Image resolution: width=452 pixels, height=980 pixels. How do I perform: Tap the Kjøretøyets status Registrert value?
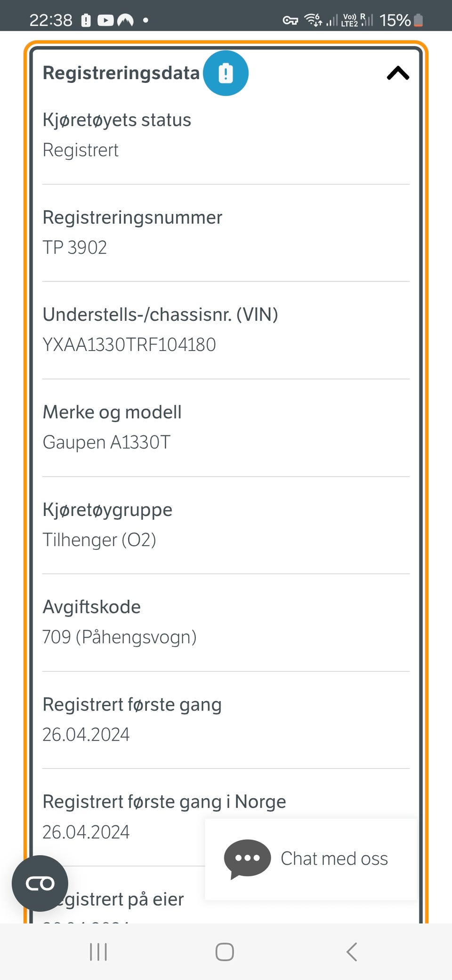point(81,150)
